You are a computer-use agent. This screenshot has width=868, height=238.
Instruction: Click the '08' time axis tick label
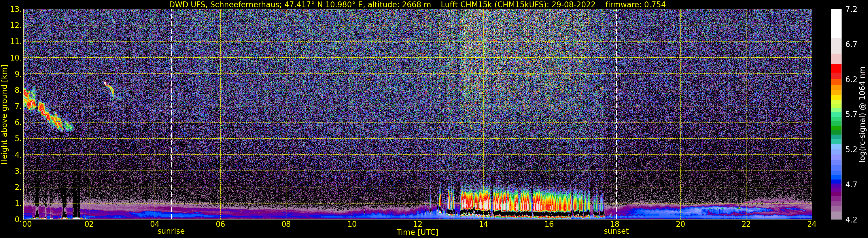click(x=286, y=224)
